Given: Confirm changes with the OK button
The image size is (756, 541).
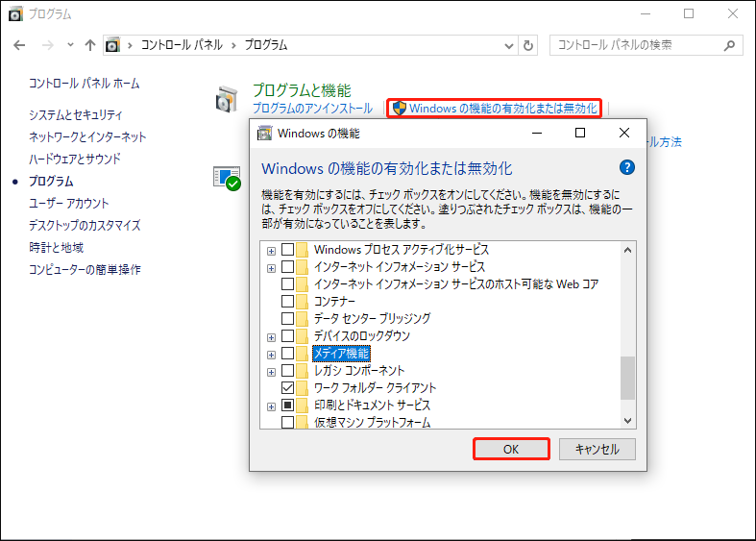Looking at the screenshot, I should (x=511, y=450).
